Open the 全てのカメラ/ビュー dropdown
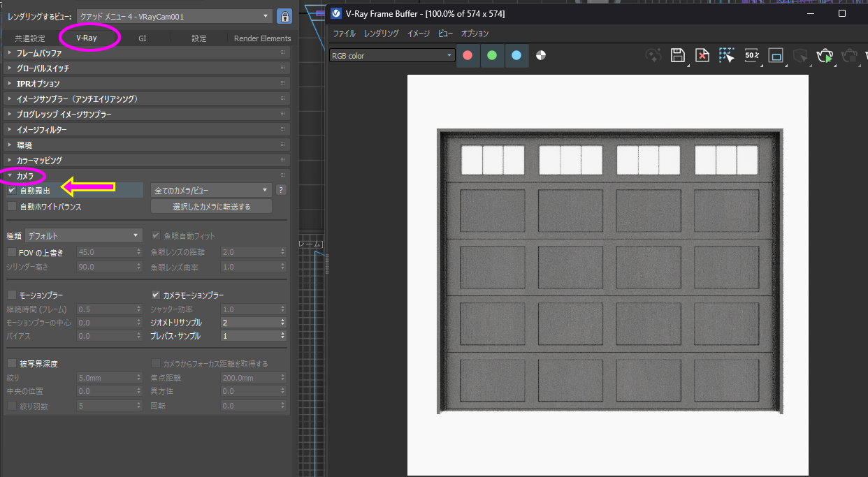 click(210, 190)
